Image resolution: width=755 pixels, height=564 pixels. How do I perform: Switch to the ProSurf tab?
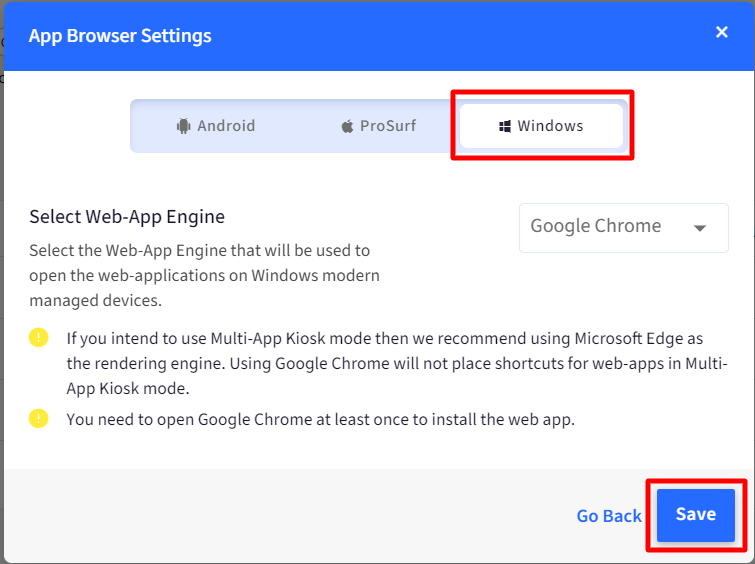pos(378,126)
